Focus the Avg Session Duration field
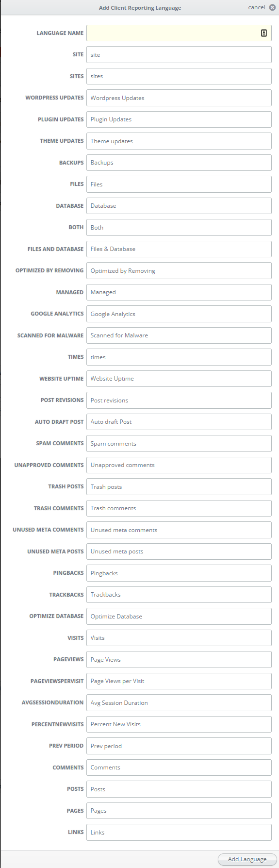Image resolution: width=279 pixels, height=868 pixels. pos(179,703)
